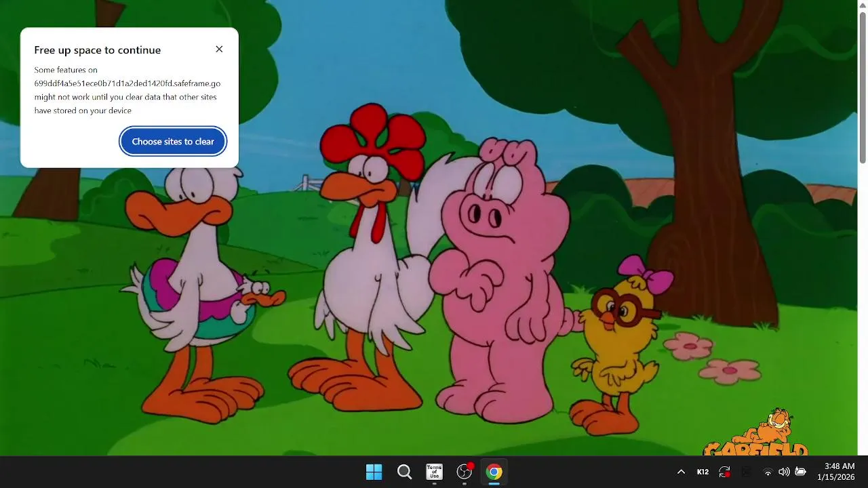Image resolution: width=868 pixels, height=488 pixels.
Task: Open taskbar Search
Action: point(404,472)
